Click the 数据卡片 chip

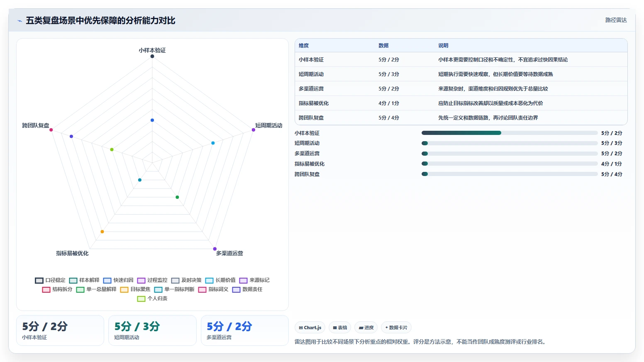396,328
